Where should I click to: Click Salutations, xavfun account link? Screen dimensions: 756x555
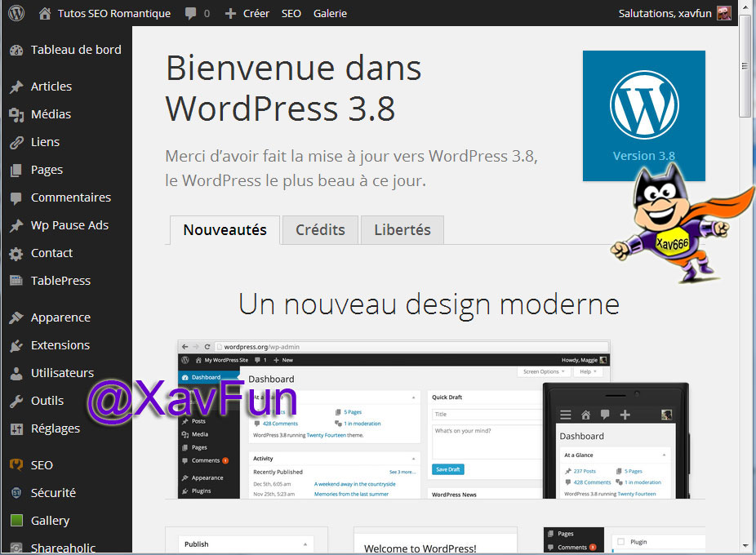[665, 14]
